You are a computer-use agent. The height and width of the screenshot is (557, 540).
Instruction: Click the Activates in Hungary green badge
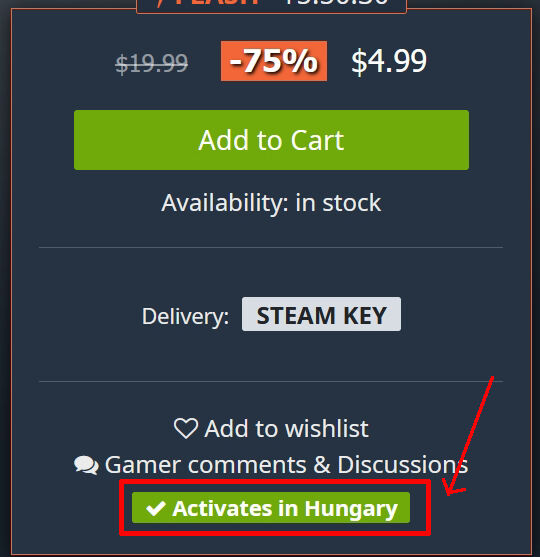point(271,508)
